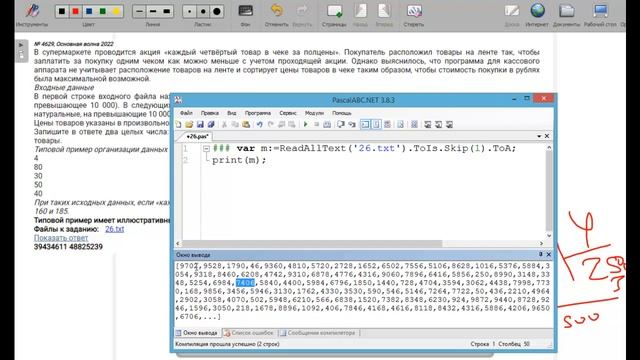
Task: Collapse the code fold marker on line 1
Action: [x=206, y=149]
